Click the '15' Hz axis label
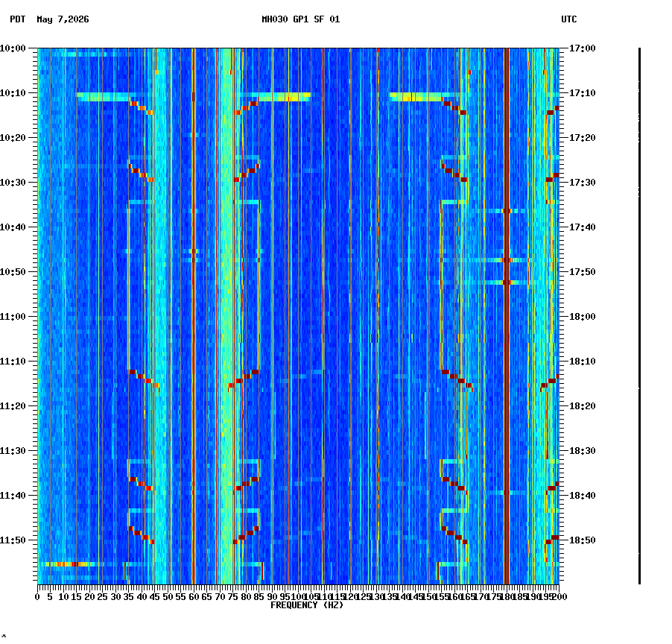Viewport: 672px width, 644px height. (x=76, y=597)
